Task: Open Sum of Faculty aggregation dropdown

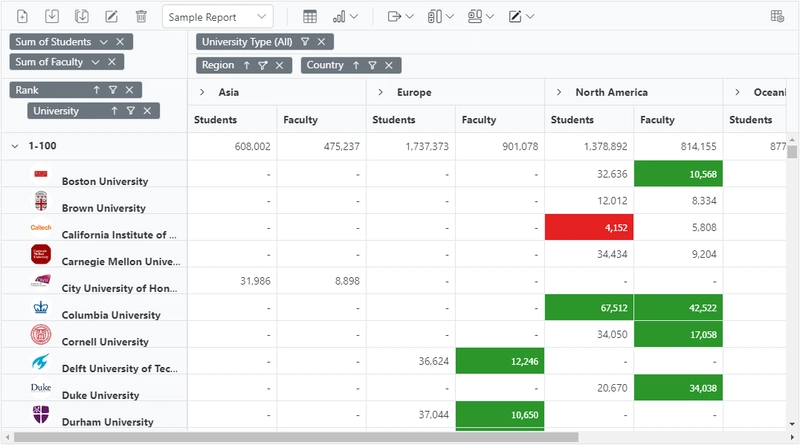Action: click(x=95, y=62)
